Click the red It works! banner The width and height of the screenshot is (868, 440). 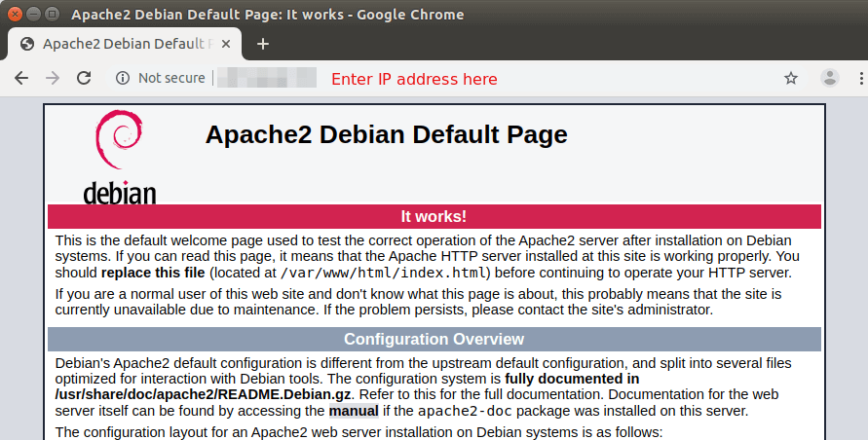coord(434,216)
